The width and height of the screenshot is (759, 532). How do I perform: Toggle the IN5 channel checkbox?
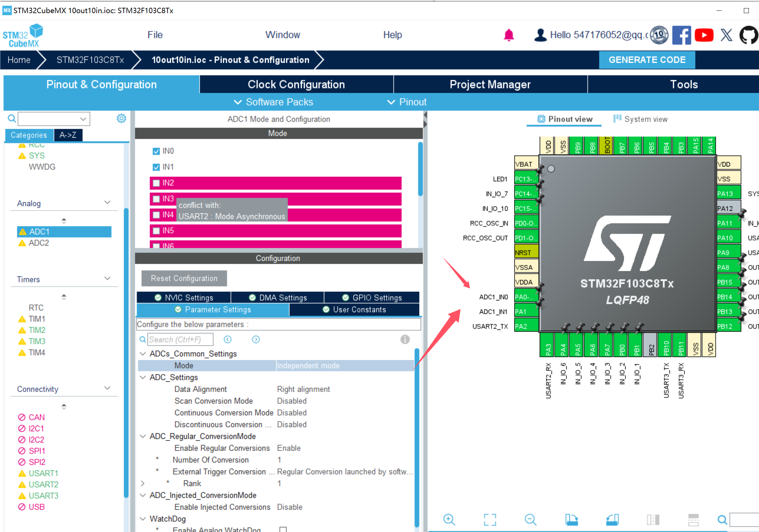point(156,230)
